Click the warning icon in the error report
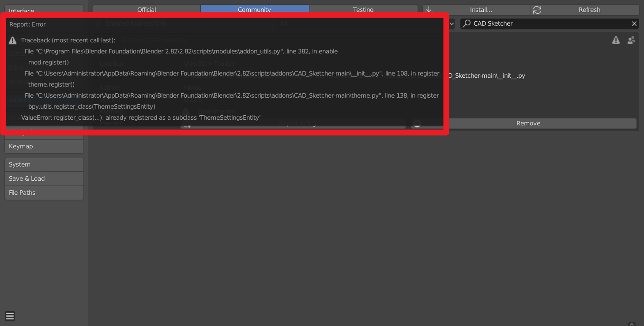644x326 pixels. tap(13, 40)
